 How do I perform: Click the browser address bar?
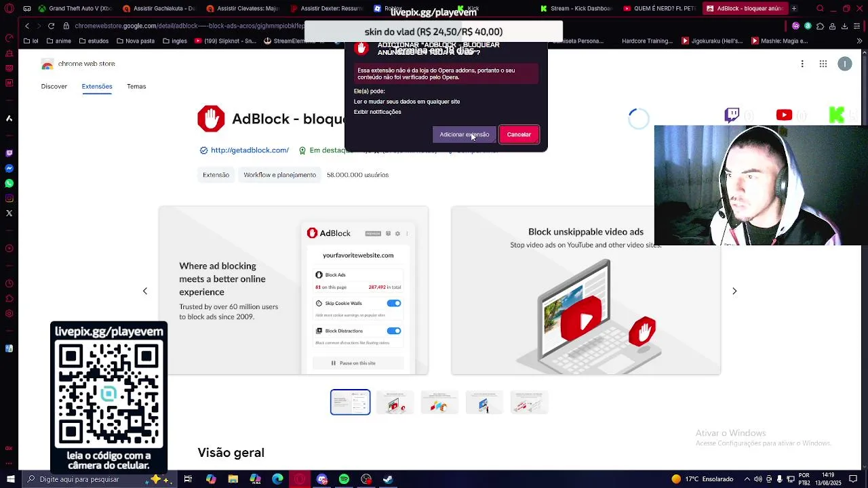(190, 26)
